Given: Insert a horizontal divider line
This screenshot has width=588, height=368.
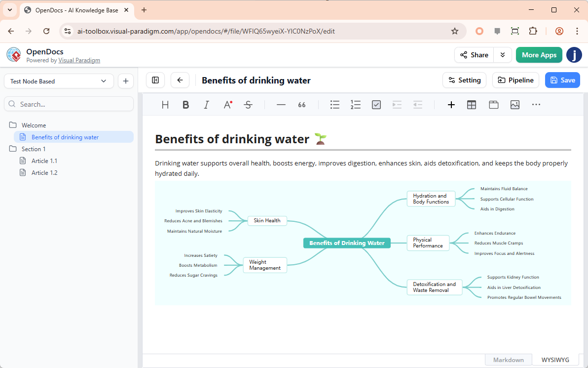Looking at the screenshot, I should coord(281,105).
